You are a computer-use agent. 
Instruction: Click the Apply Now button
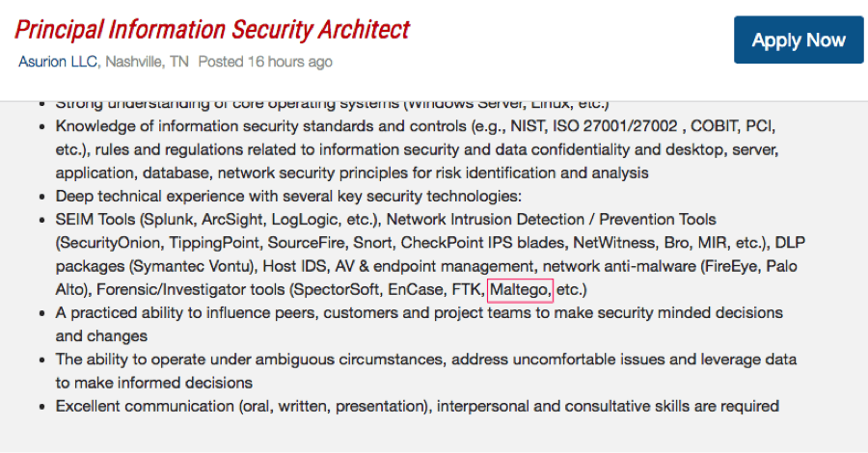pos(799,40)
